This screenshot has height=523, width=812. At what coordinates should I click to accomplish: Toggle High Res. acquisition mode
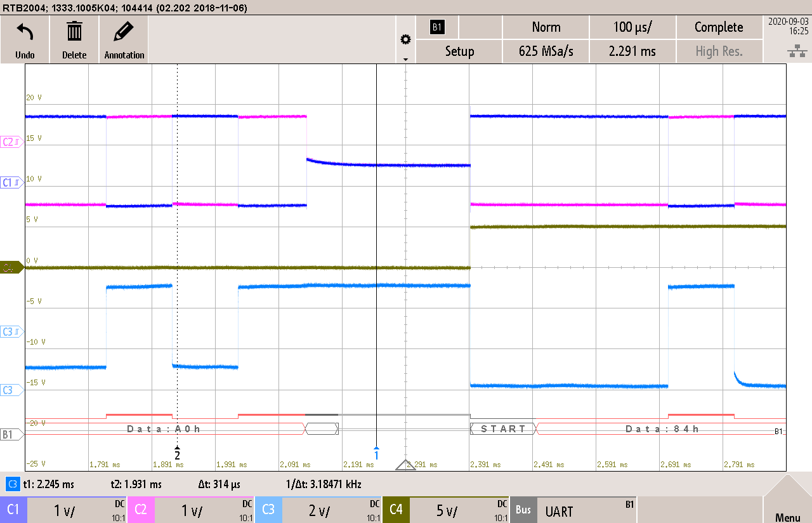719,51
